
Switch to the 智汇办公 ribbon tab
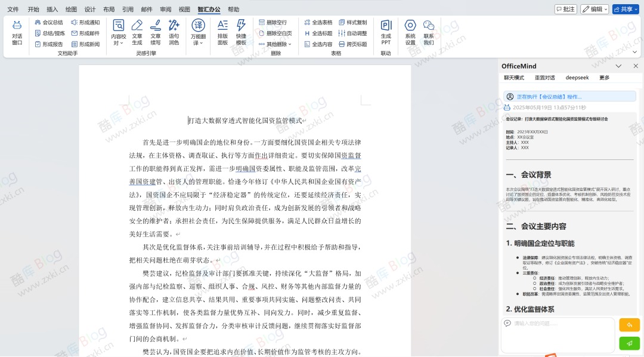click(x=209, y=9)
